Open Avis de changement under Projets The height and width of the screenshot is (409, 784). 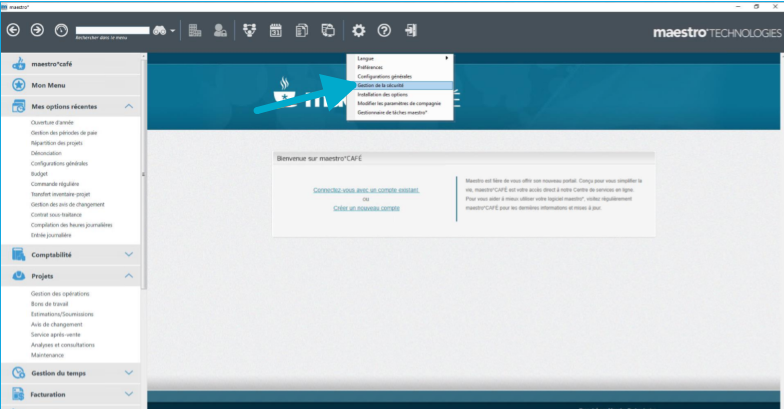56,324
